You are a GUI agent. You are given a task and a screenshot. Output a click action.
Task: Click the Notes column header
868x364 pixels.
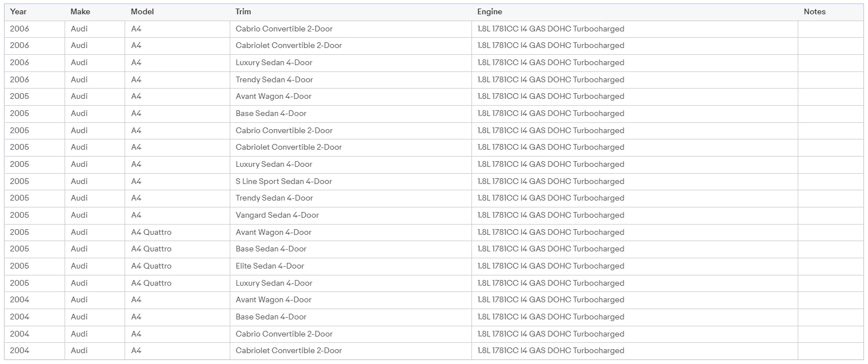(814, 11)
